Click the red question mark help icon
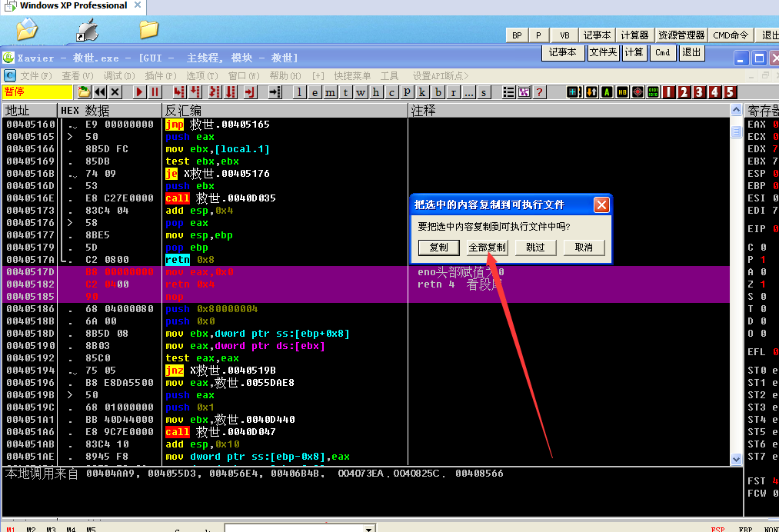This screenshot has height=532, width=779. coord(539,92)
